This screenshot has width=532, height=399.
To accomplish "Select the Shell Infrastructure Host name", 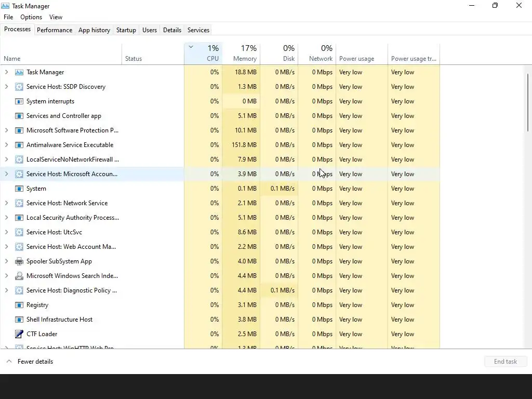I will click(59, 320).
